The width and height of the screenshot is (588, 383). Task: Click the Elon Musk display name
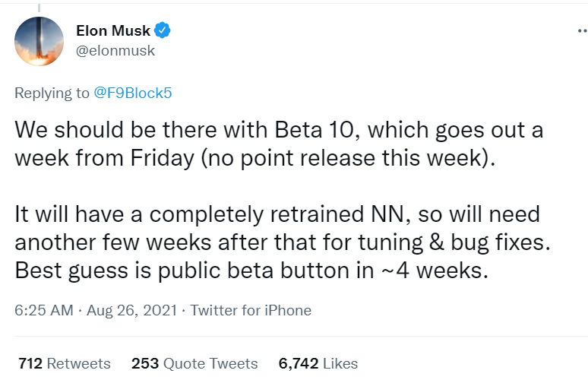[113, 31]
